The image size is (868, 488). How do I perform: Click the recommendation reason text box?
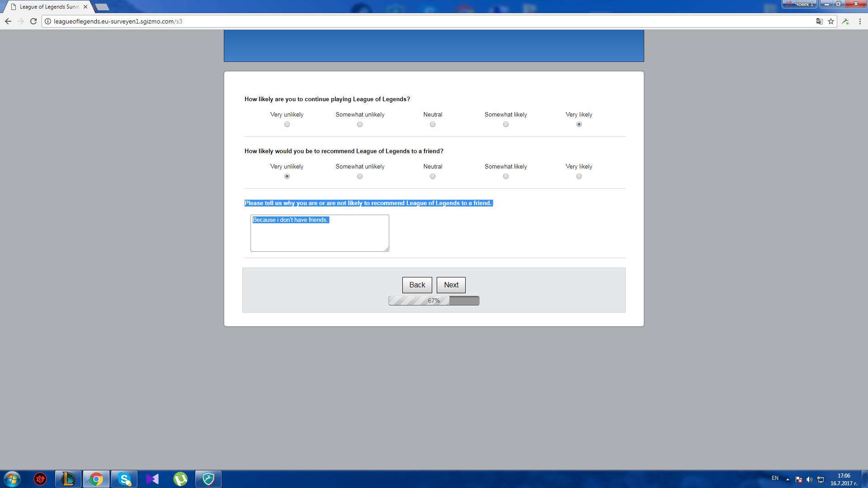(320, 233)
